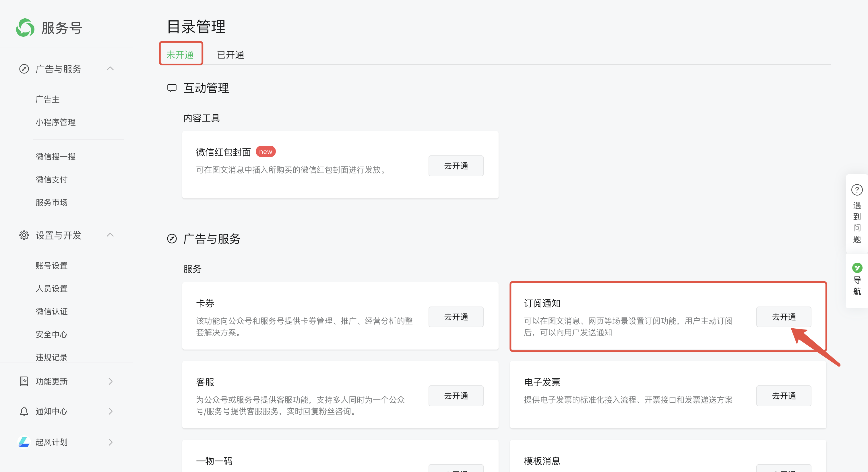Expand the 起风计划 chevron
The height and width of the screenshot is (472, 868).
pyautogui.click(x=111, y=442)
